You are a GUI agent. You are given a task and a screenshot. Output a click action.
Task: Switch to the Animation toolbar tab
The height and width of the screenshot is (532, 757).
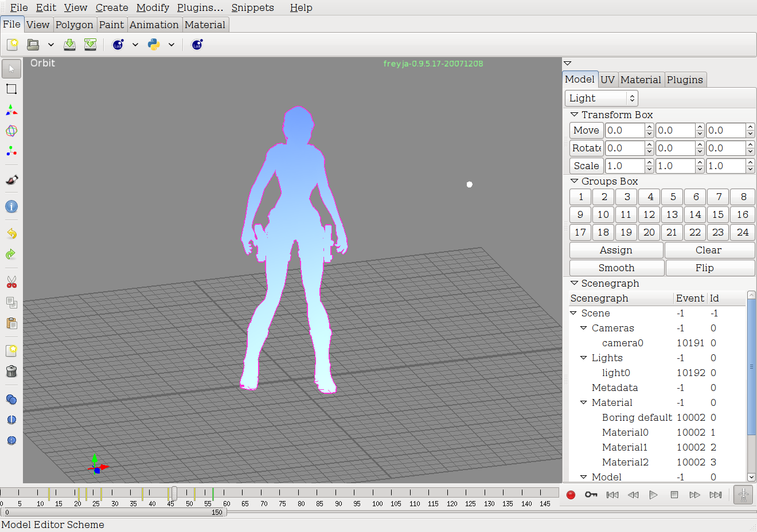tap(154, 25)
